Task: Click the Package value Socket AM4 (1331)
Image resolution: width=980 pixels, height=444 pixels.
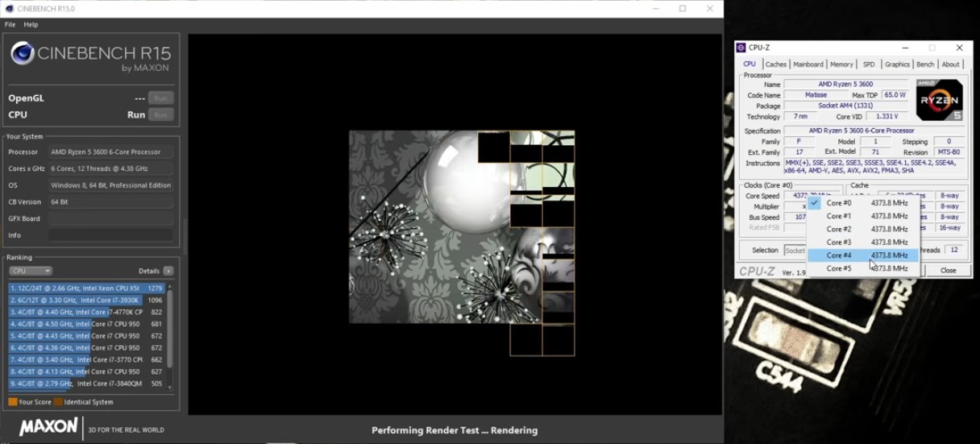Action: coord(845,106)
